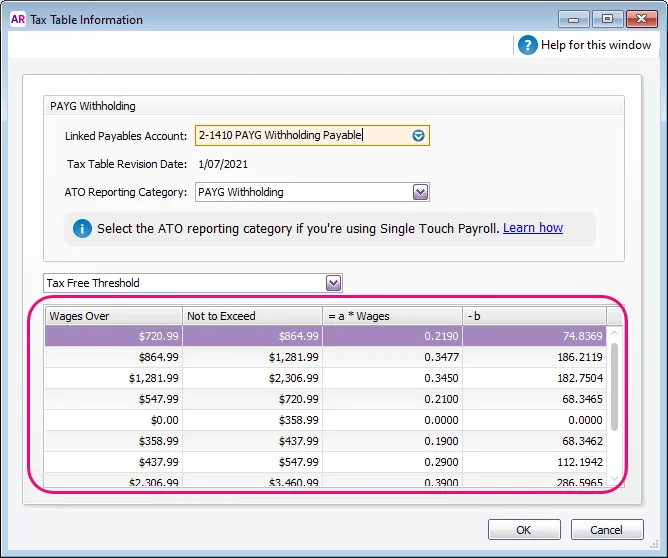Open the Tax Free Threshold dropdown
The image size is (668, 558).
point(334,283)
